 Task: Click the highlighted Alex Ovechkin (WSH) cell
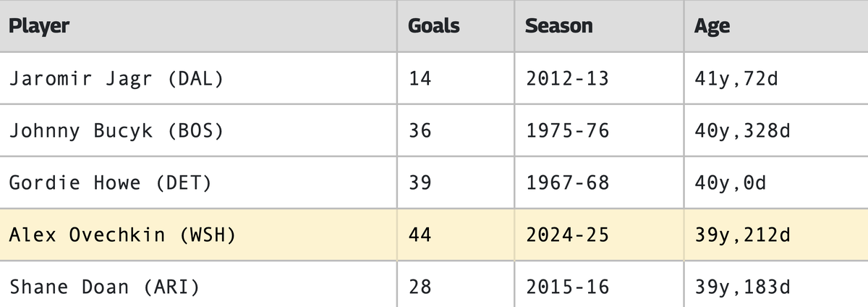[122, 235]
